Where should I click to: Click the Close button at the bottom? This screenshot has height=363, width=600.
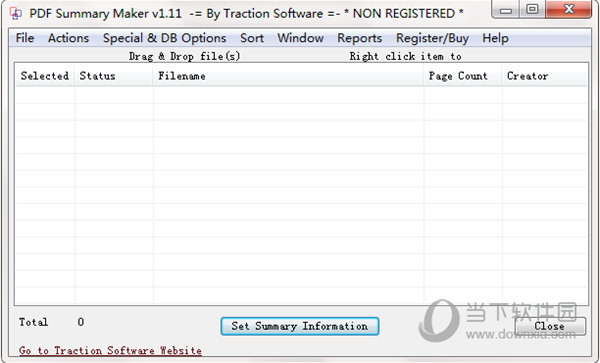click(x=549, y=326)
